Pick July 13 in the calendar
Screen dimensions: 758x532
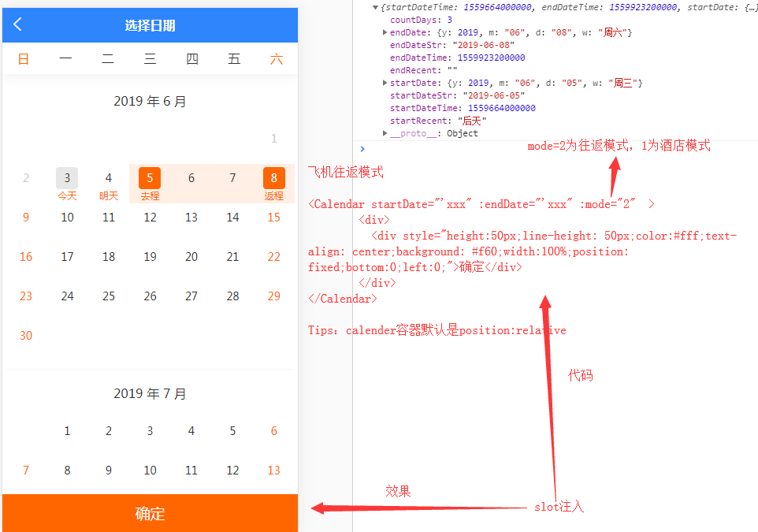(x=273, y=471)
